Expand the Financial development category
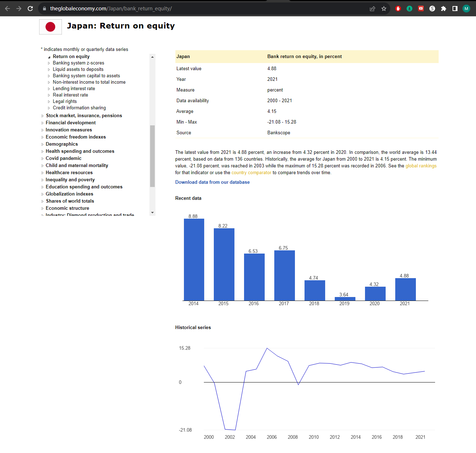The height and width of the screenshot is (453, 476). pos(70,123)
